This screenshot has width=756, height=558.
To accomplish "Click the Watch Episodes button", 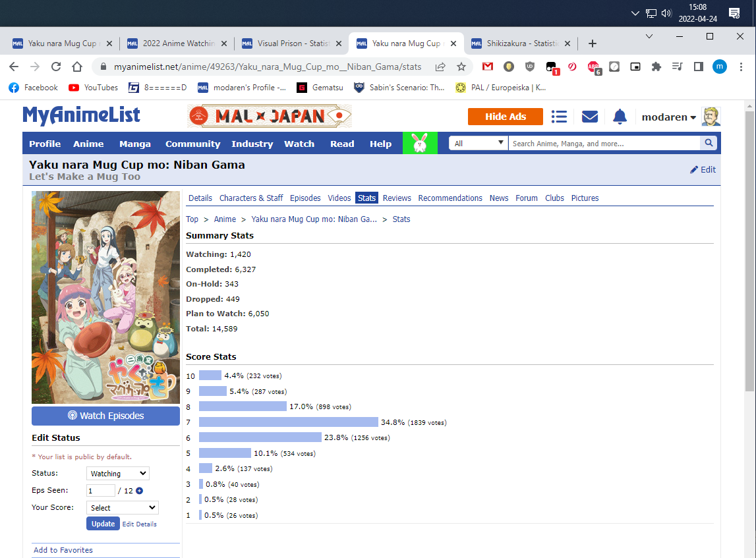I will coord(105,416).
